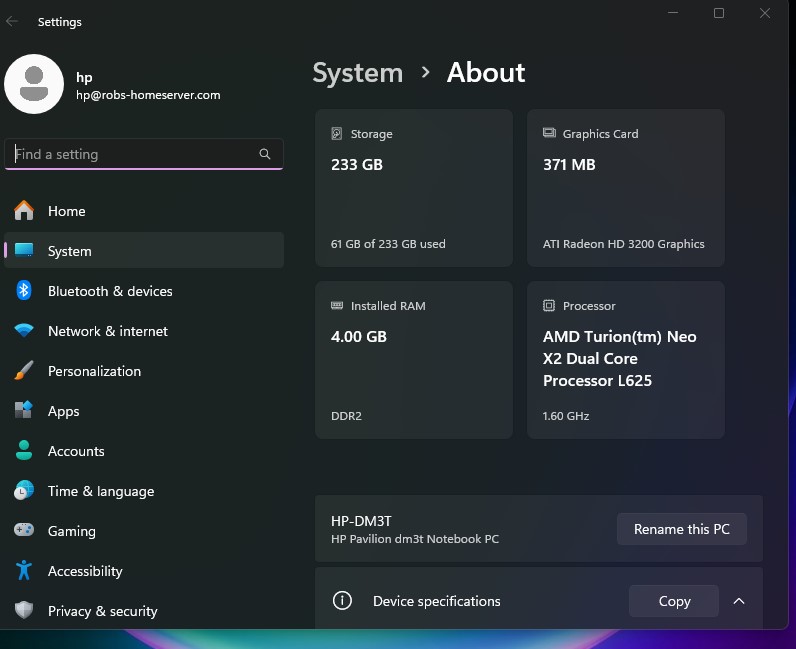Click the back arrow in title bar
Image resolution: width=796 pixels, height=649 pixels.
click(13, 21)
